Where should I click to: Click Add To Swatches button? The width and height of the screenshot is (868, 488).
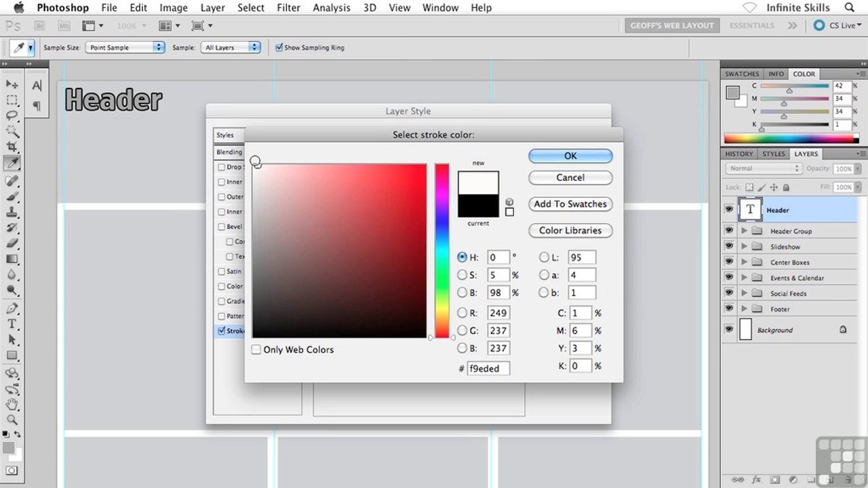[570, 204]
